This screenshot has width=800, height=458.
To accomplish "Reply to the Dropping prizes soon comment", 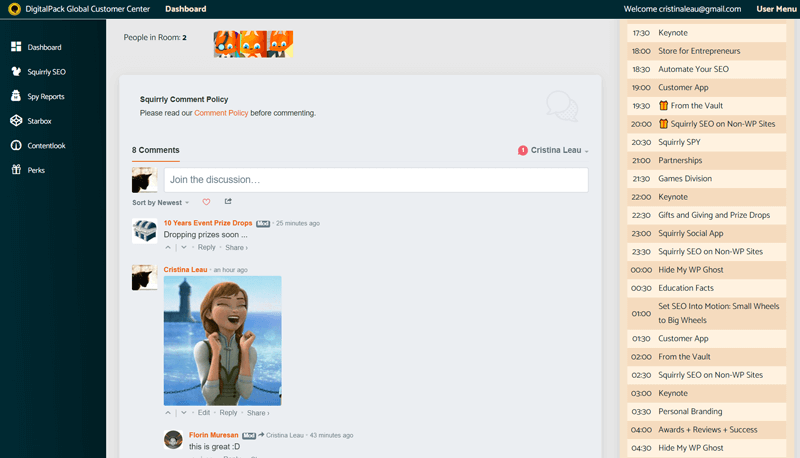I will 207,247.
